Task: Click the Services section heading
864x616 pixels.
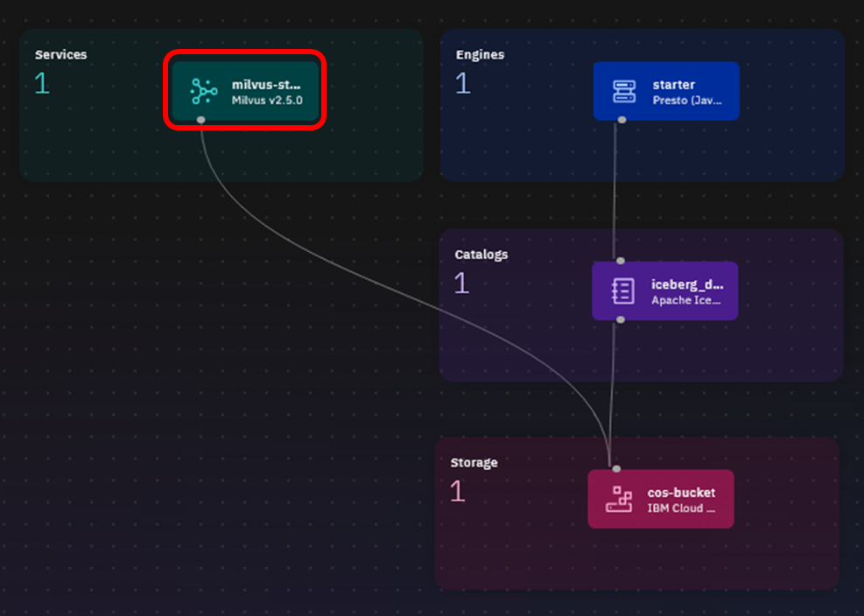Action: 60,54
